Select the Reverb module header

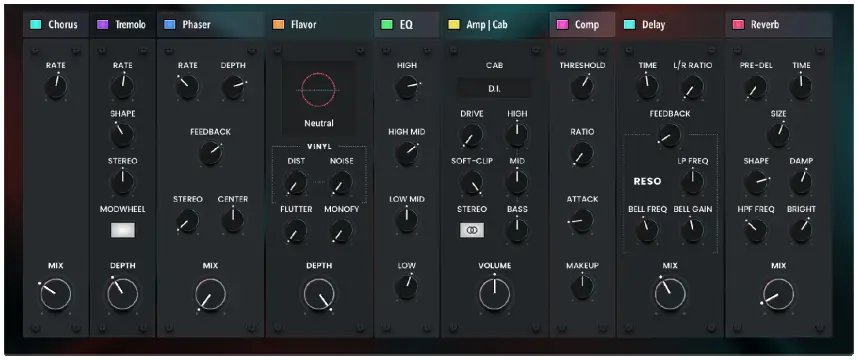779,25
